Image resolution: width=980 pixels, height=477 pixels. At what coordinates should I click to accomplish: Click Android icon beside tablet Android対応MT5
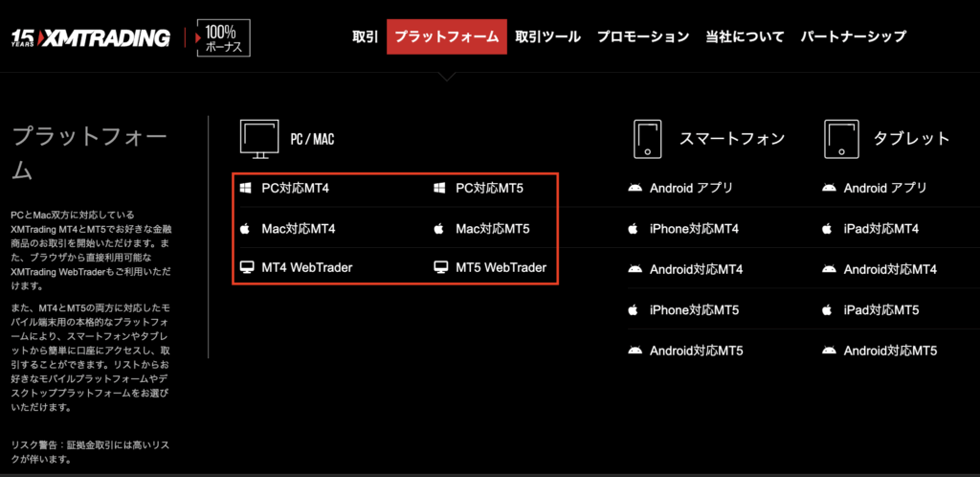pyautogui.click(x=830, y=351)
